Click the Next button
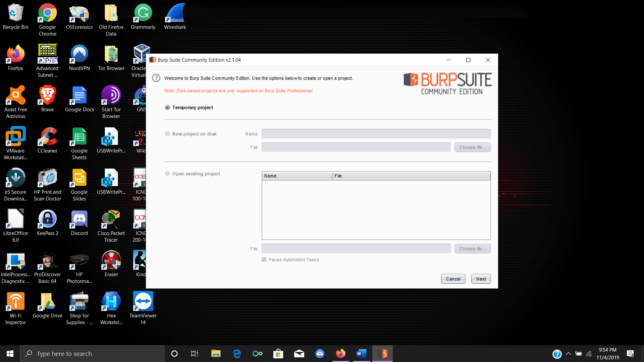The height and width of the screenshot is (362, 644). pyautogui.click(x=481, y=279)
